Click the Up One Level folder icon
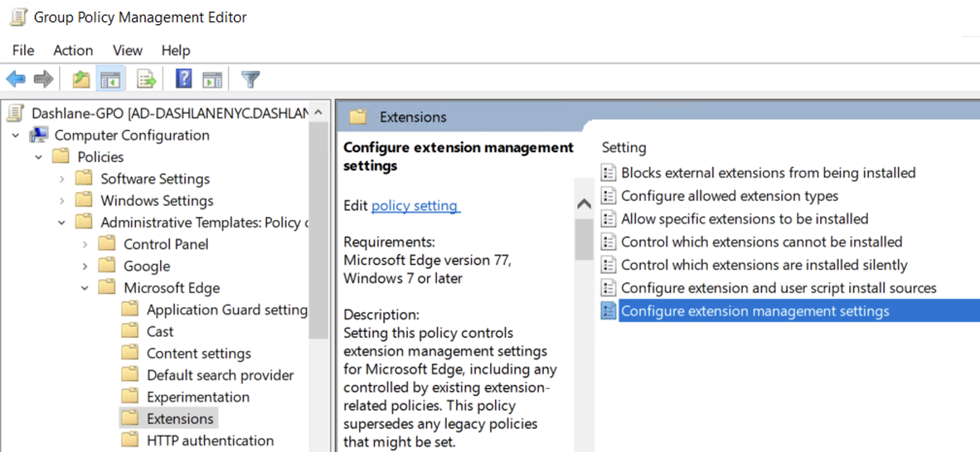The height and width of the screenshot is (453, 980). pyautogui.click(x=81, y=79)
